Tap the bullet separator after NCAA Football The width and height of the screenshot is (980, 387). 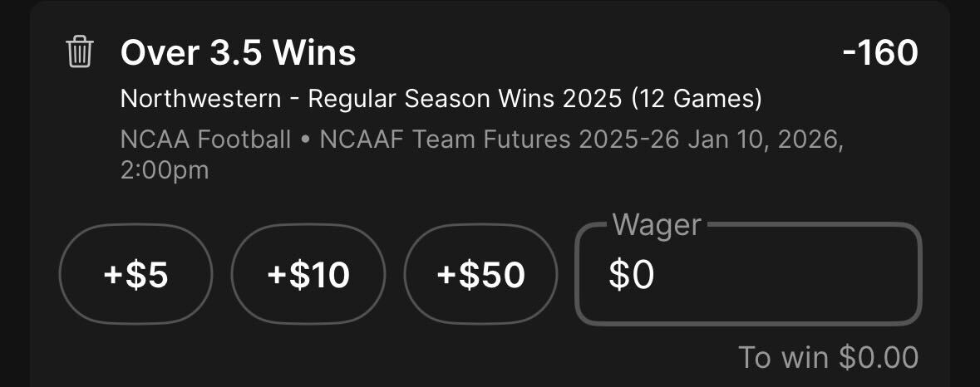[306, 140]
